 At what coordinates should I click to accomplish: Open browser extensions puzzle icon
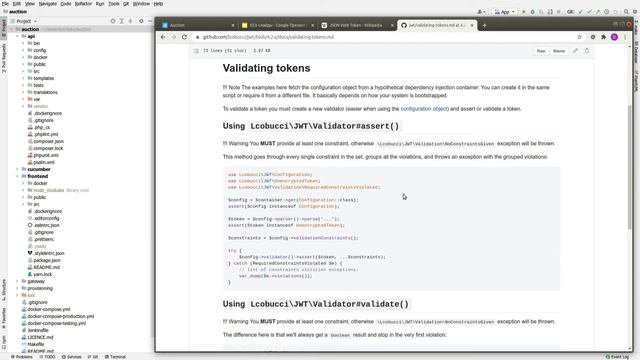coord(604,37)
